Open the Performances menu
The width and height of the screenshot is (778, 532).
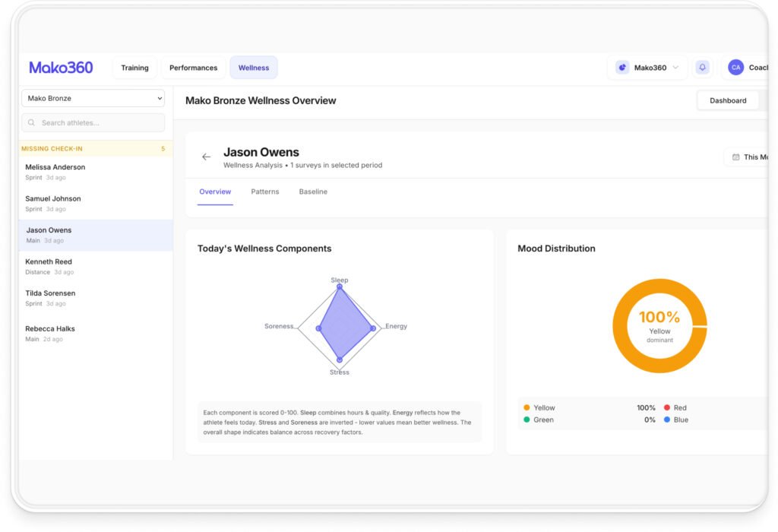pyautogui.click(x=193, y=68)
